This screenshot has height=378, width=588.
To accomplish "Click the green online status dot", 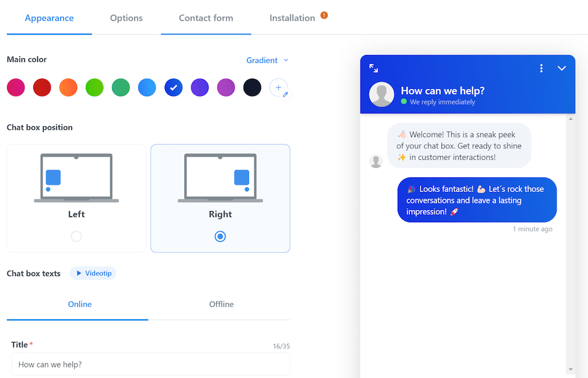I will tap(404, 101).
